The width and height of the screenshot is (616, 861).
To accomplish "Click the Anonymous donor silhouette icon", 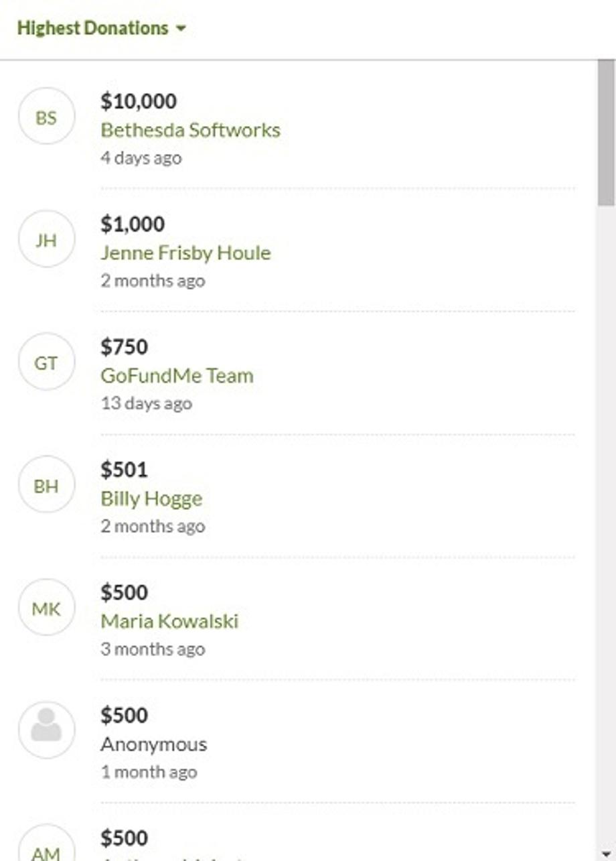I will click(x=46, y=730).
